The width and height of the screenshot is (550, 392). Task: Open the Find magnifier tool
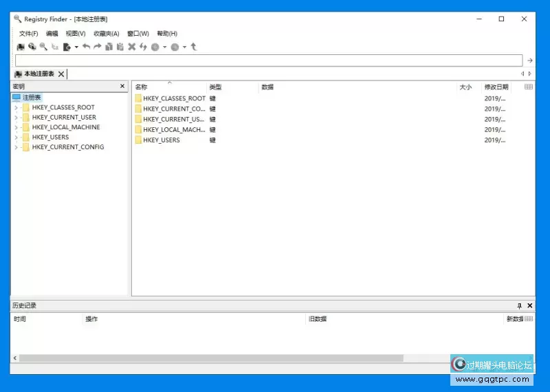tap(43, 47)
